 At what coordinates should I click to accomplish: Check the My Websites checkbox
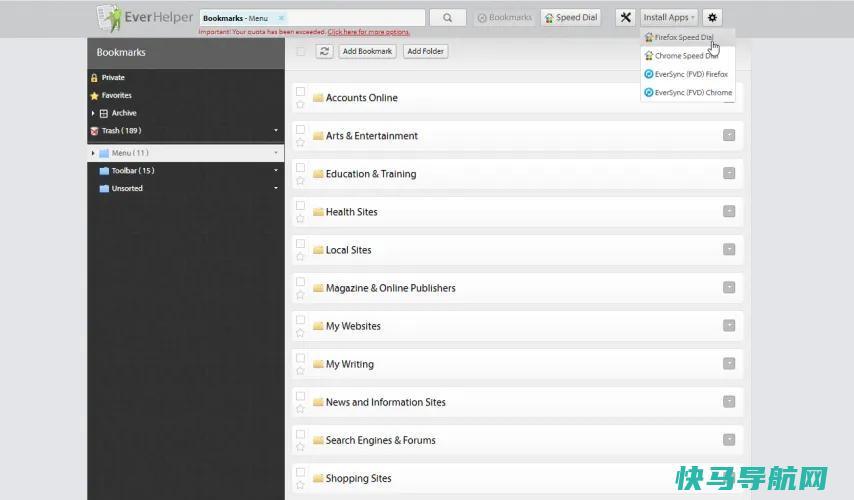pos(300,320)
